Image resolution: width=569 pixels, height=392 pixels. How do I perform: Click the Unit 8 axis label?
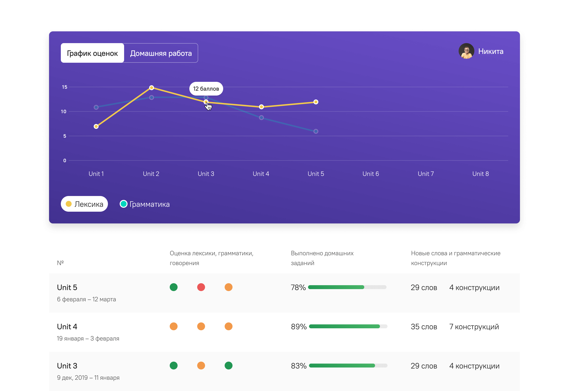coord(480,174)
